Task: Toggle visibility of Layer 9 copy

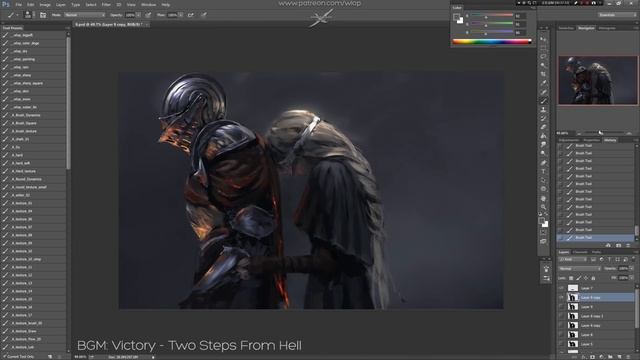Action: click(x=562, y=298)
